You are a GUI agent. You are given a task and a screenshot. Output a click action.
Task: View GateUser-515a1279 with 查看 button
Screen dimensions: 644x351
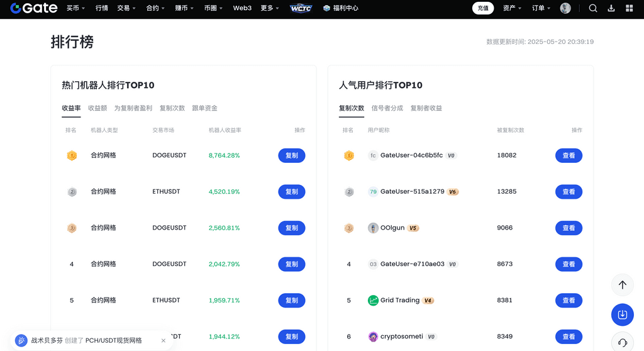569,192
